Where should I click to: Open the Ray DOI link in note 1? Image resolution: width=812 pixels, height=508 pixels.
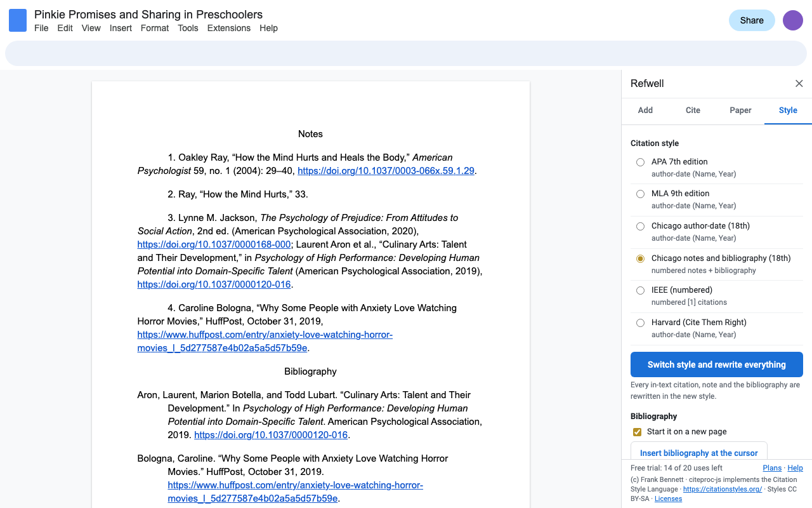point(386,171)
